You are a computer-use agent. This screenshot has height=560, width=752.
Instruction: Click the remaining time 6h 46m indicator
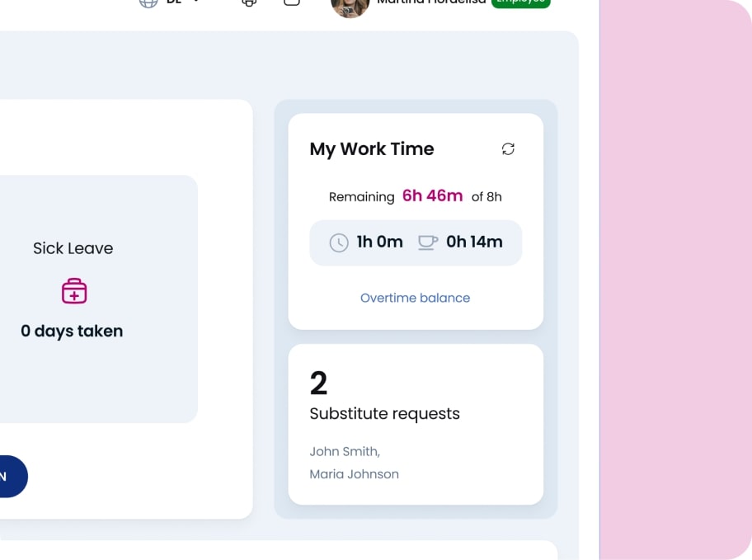432,195
